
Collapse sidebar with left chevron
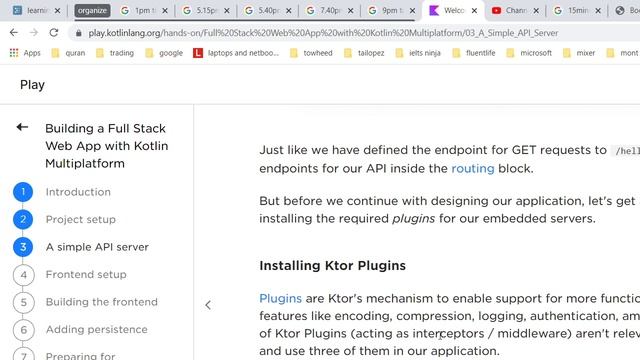pyautogui.click(x=208, y=305)
